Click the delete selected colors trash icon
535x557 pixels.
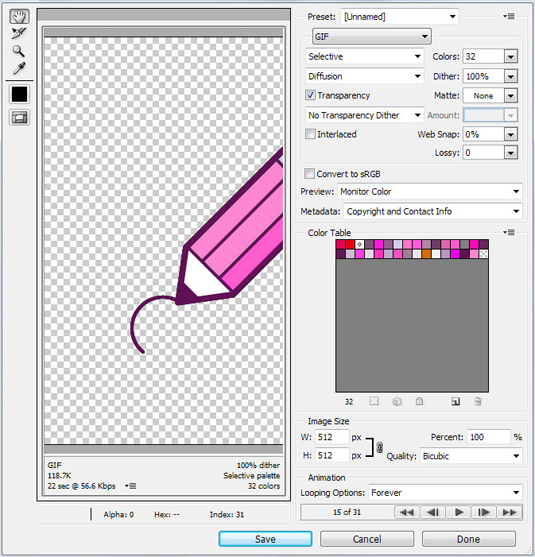click(x=478, y=401)
